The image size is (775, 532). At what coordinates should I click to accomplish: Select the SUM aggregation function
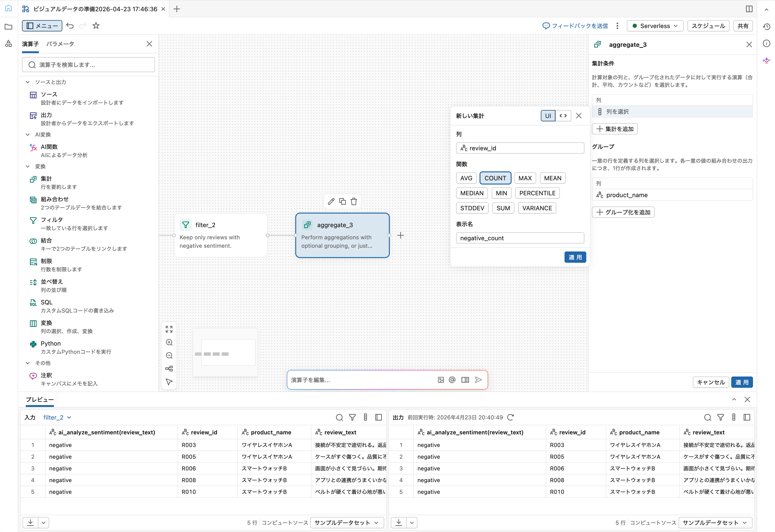[503, 208]
